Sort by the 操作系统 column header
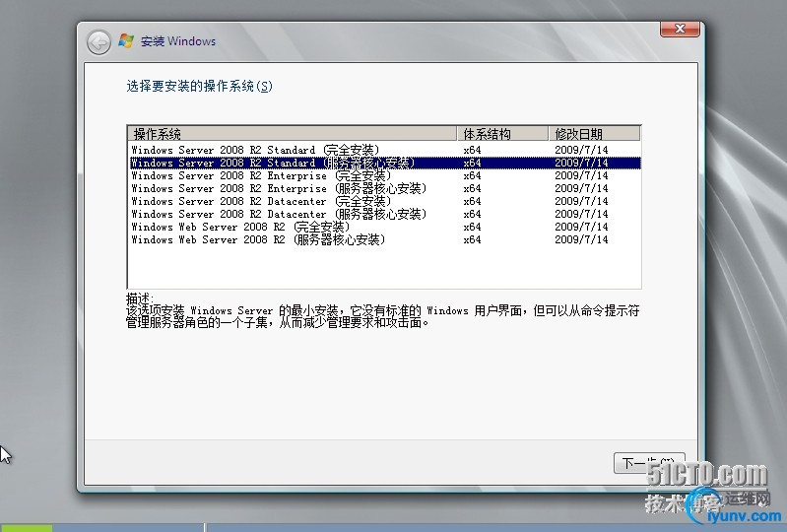 pyautogui.click(x=293, y=134)
